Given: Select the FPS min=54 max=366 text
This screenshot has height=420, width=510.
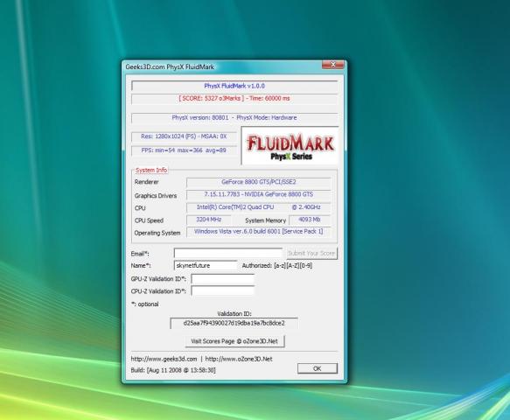Looking at the screenshot, I should point(184,150).
